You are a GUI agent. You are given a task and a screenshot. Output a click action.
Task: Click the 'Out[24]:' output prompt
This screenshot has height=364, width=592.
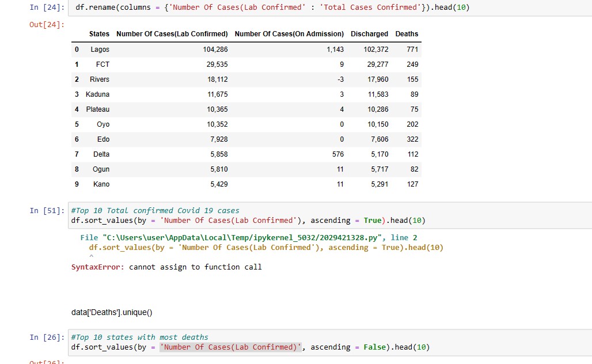[47, 25]
